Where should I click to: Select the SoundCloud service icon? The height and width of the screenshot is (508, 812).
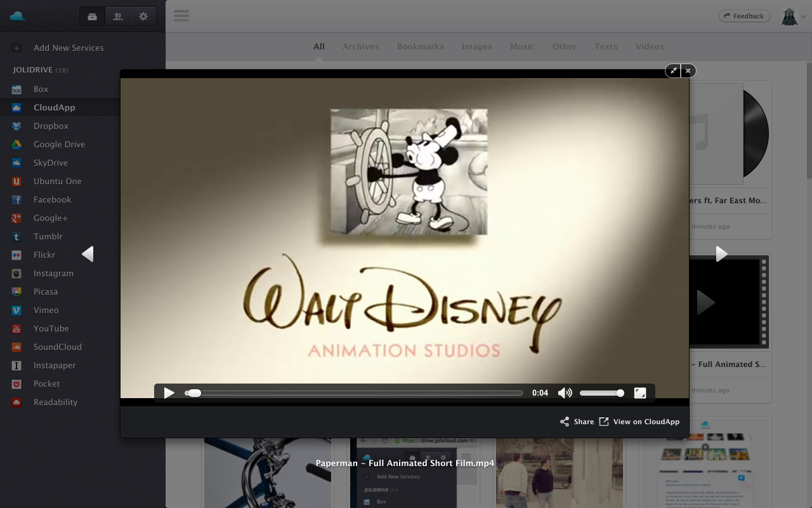[17, 347]
